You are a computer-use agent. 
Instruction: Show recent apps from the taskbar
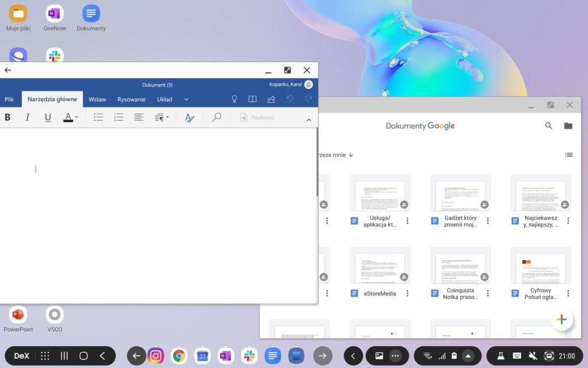(x=64, y=356)
